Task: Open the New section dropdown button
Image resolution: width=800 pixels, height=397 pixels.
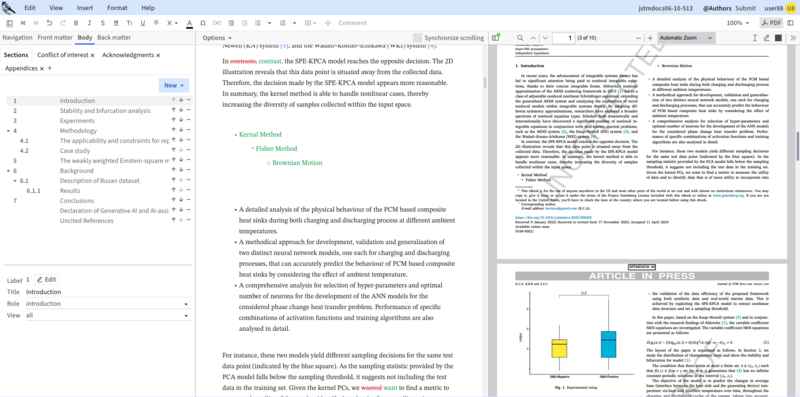Action: pyautogui.click(x=174, y=85)
